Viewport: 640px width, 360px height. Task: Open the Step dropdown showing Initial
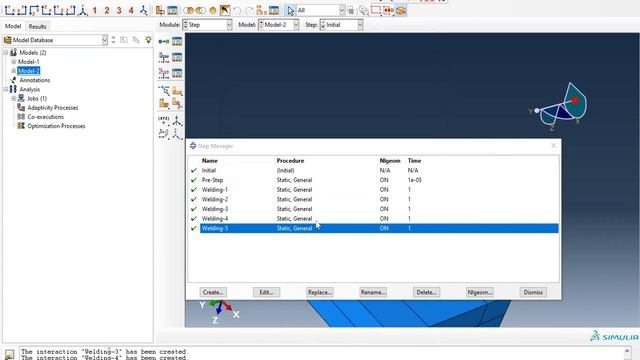(341, 25)
